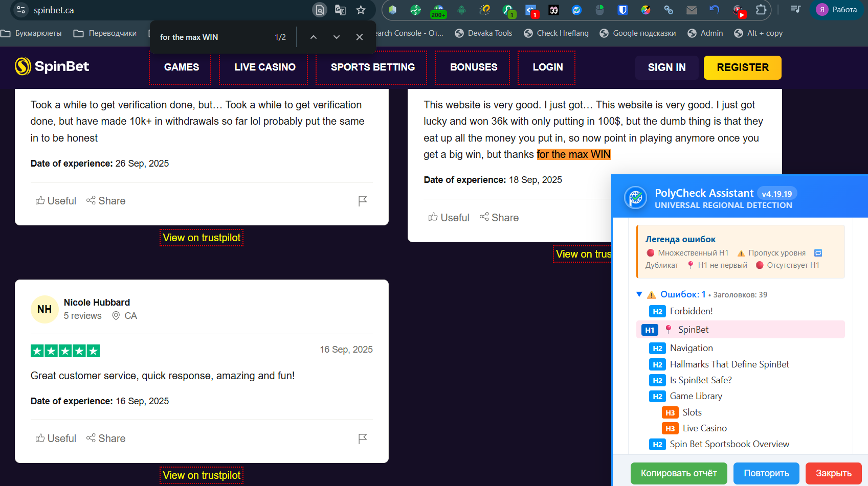
Task: Open the Devaka Tools bookmark
Action: tap(483, 33)
